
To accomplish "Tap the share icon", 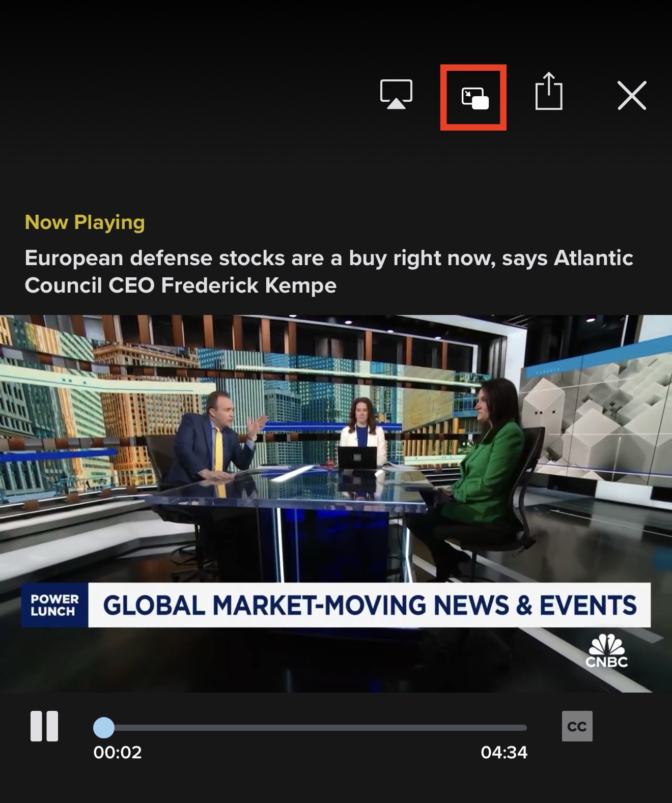I will 549,91.
